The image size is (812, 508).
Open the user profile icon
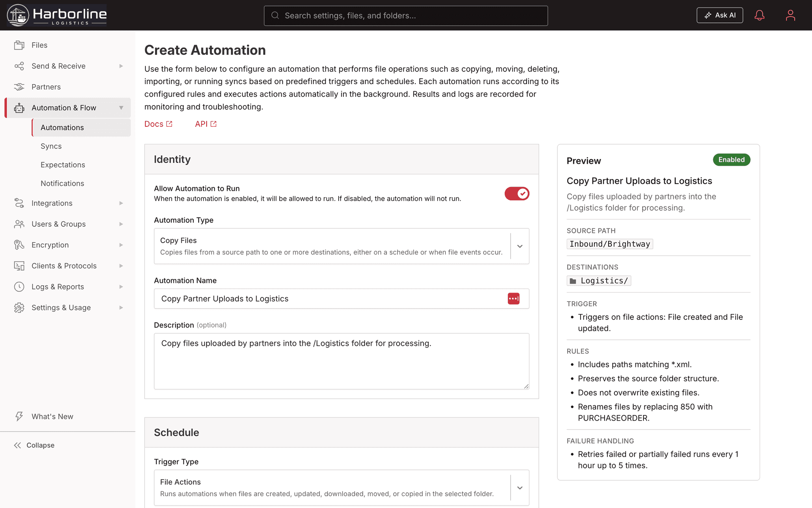click(790, 15)
